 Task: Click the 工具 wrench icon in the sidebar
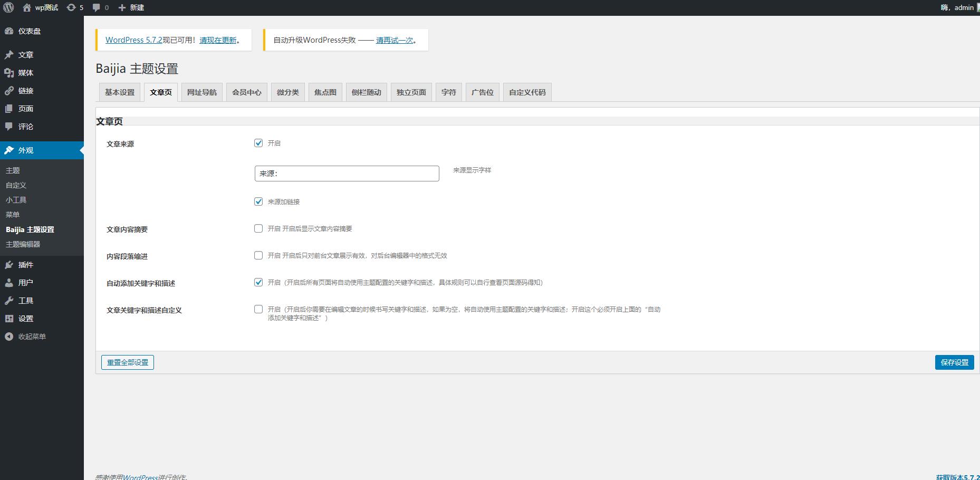[9, 301]
